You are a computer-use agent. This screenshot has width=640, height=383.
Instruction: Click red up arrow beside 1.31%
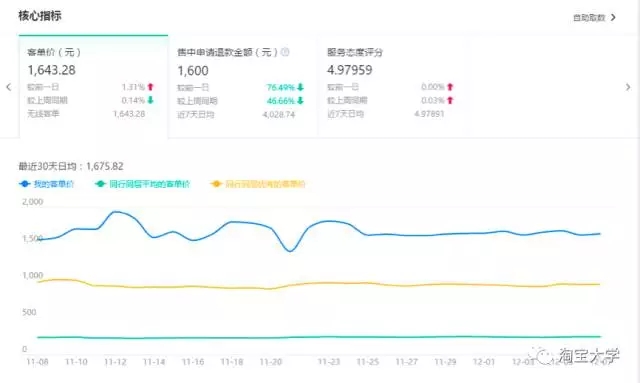pos(151,87)
